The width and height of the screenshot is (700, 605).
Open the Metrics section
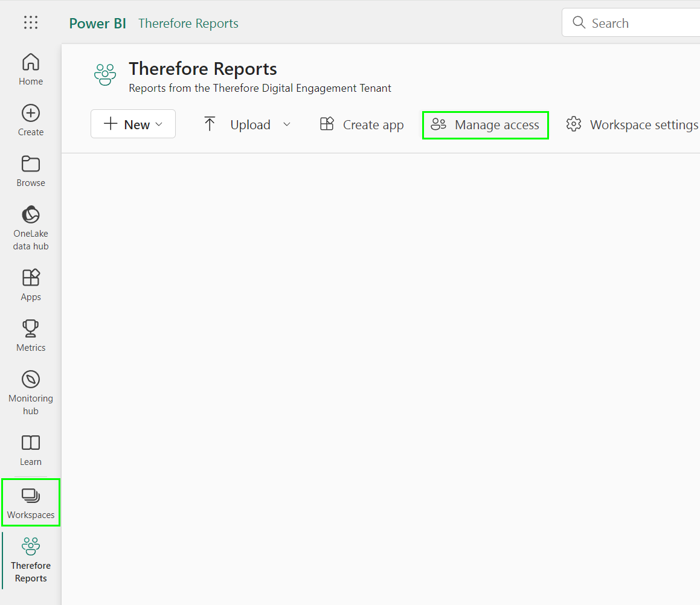coord(30,335)
